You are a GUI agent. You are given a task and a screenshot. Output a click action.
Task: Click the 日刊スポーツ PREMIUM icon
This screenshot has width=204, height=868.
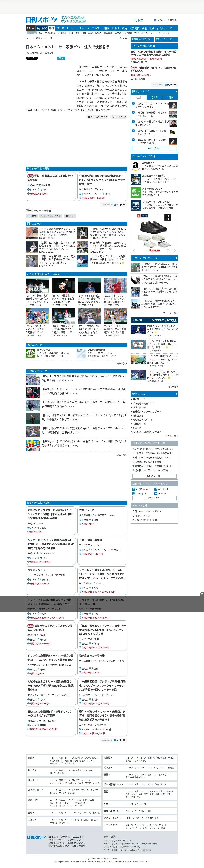[135, 205]
